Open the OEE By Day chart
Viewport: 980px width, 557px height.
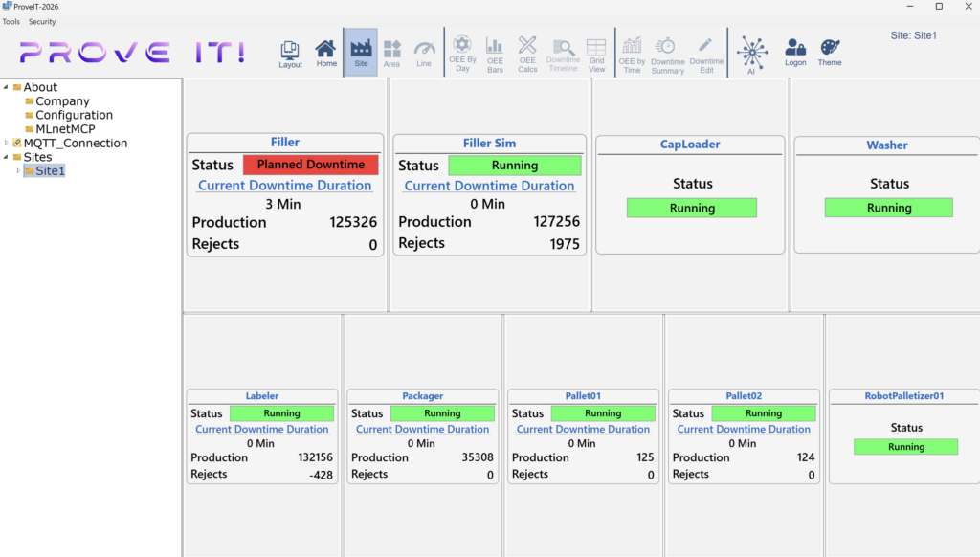pos(461,53)
